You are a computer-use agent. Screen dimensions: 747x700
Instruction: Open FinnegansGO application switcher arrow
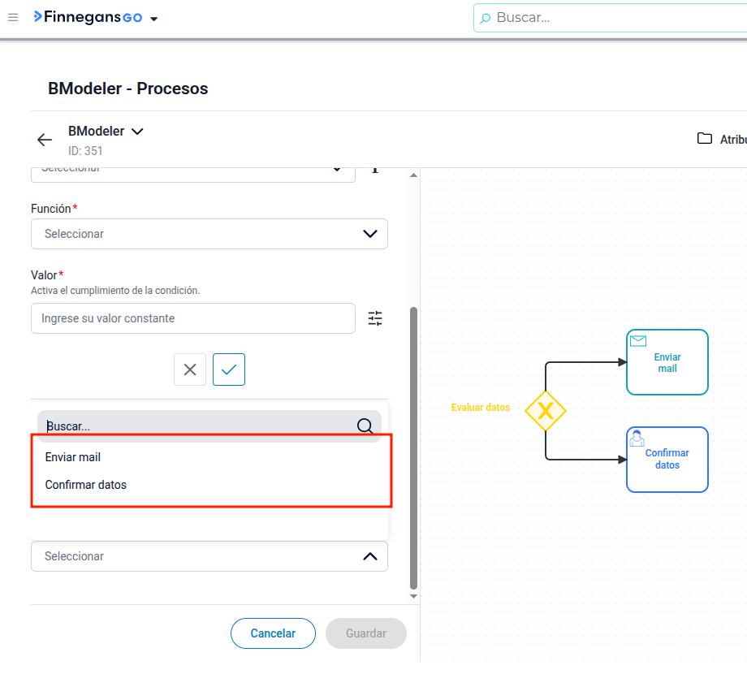pos(154,19)
